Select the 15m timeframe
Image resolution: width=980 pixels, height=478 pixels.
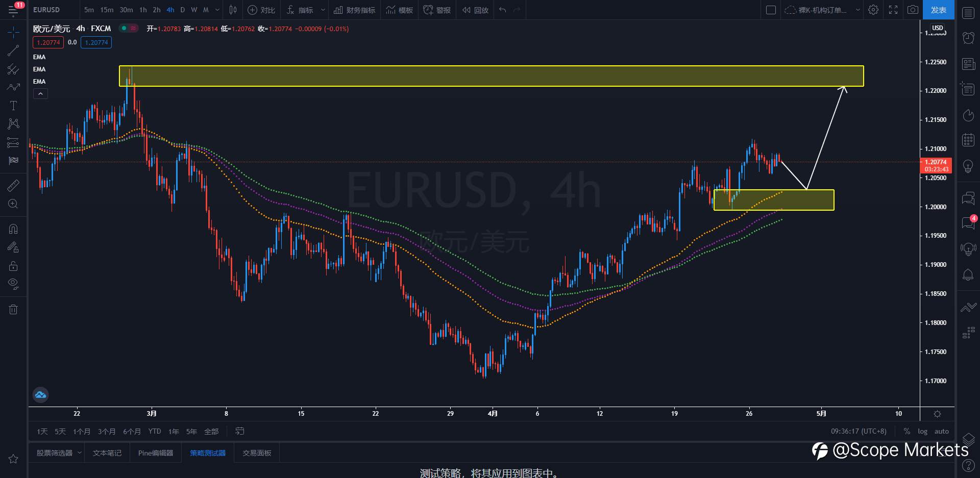(x=107, y=10)
